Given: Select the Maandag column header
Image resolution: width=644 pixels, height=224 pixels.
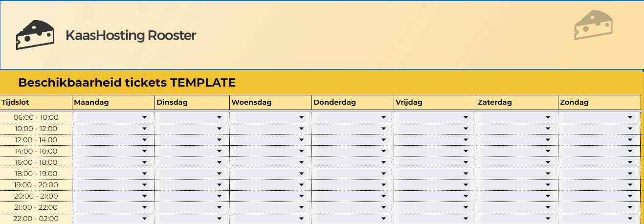Looking at the screenshot, I should [113, 103].
